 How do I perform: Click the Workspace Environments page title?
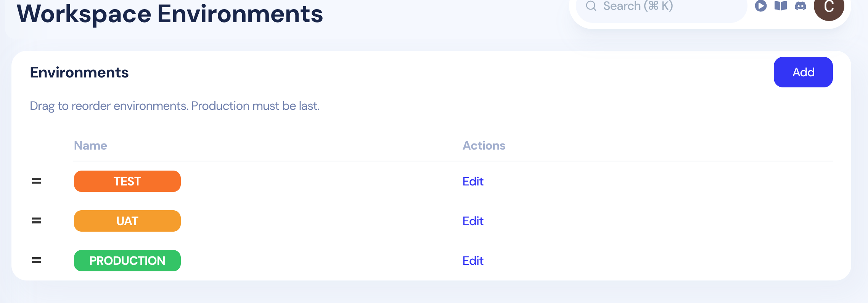pyautogui.click(x=170, y=14)
